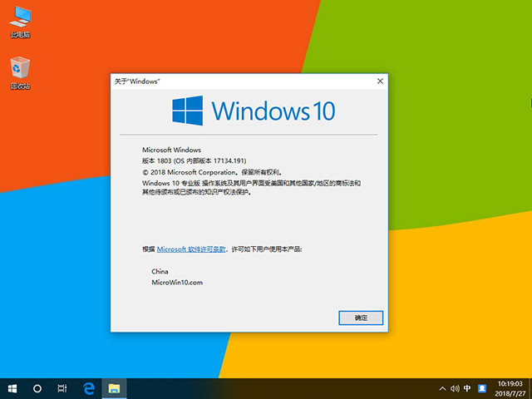The width and height of the screenshot is (532, 399).
Task: Click the Windows 10 logo image
Action: pos(254,111)
